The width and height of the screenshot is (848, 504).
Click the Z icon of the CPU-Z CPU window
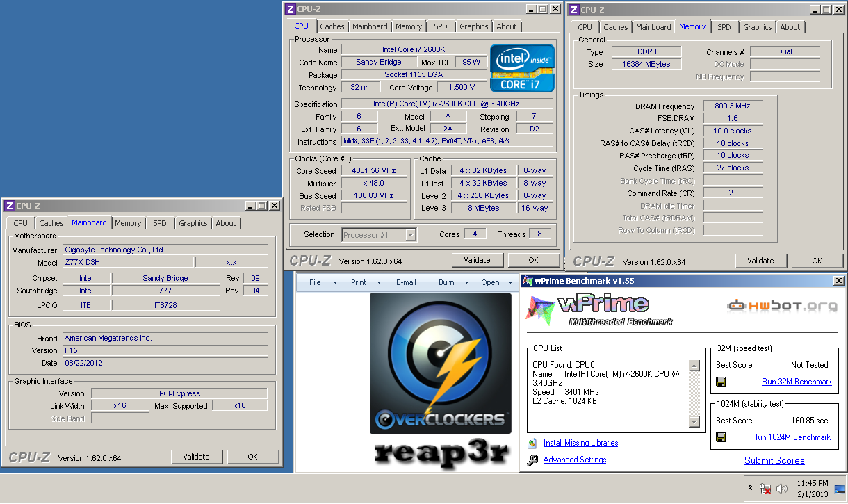290,8
